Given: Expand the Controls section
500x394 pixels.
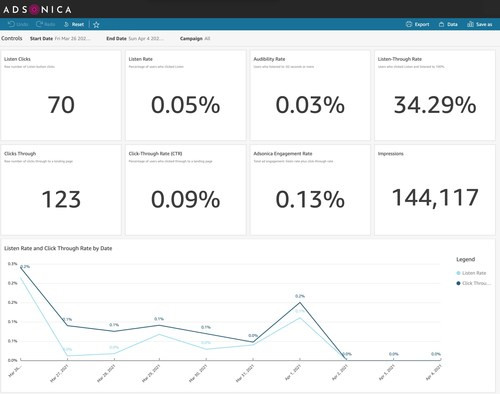Looking at the screenshot, I should pyautogui.click(x=12, y=38).
